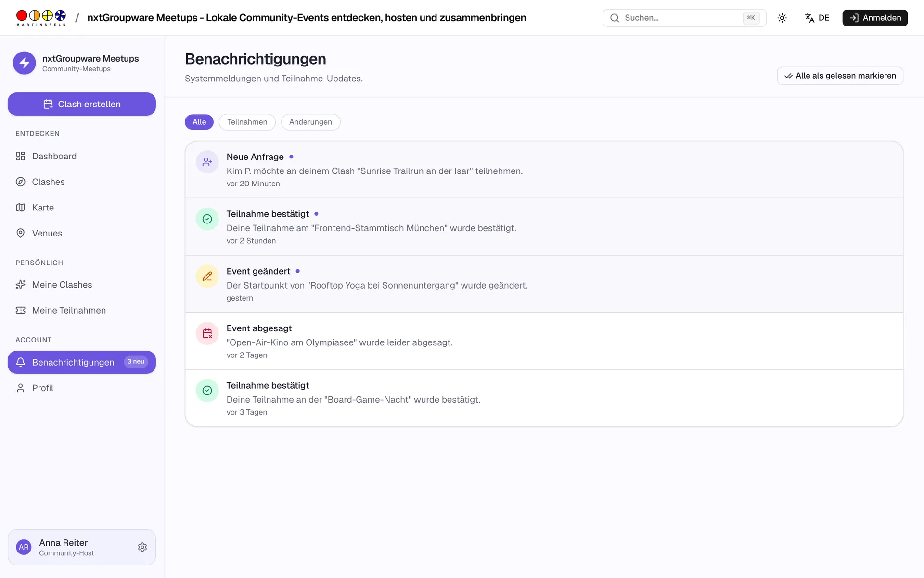Image resolution: width=924 pixels, height=578 pixels.
Task: Open Dashboard from the sidebar
Action: point(82,156)
